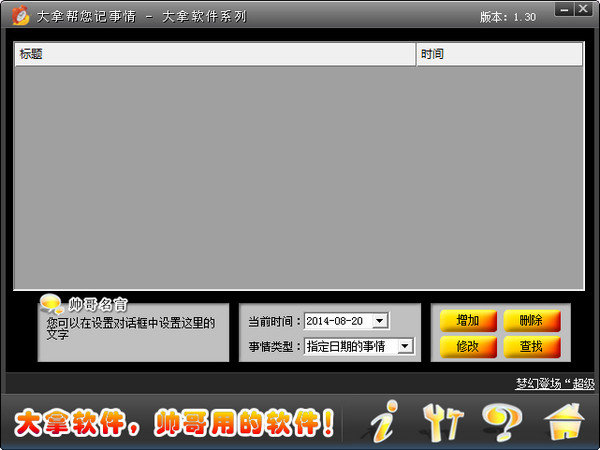Expand the 事情类型 dropdown arrow
Image resolution: width=600 pixels, height=450 pixels.
coord(405,346)
